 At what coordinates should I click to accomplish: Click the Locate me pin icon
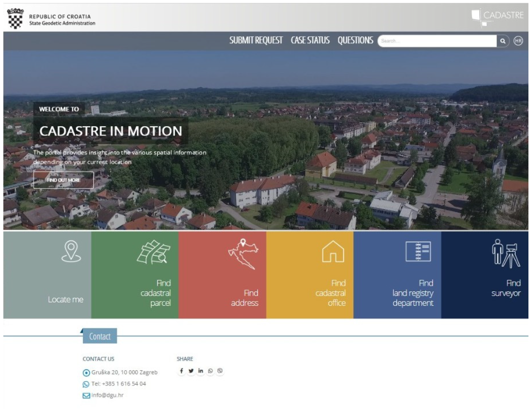[71, 251]
